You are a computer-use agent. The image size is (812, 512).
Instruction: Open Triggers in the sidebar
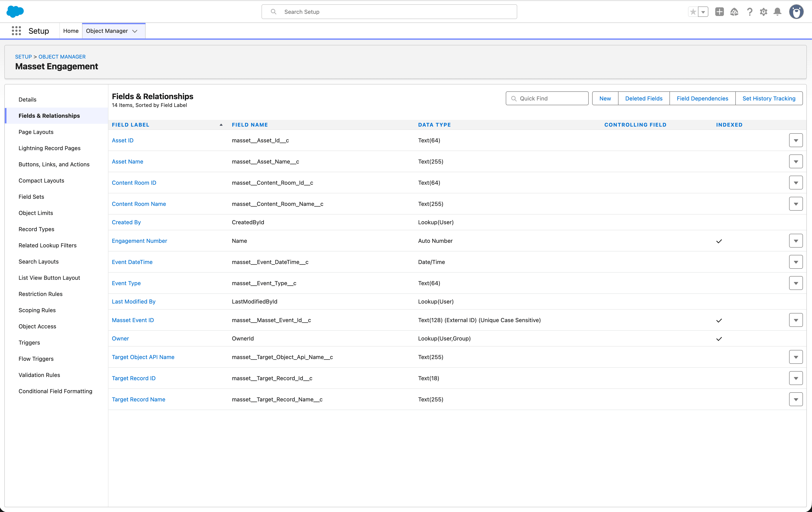[x=29, y=342]
